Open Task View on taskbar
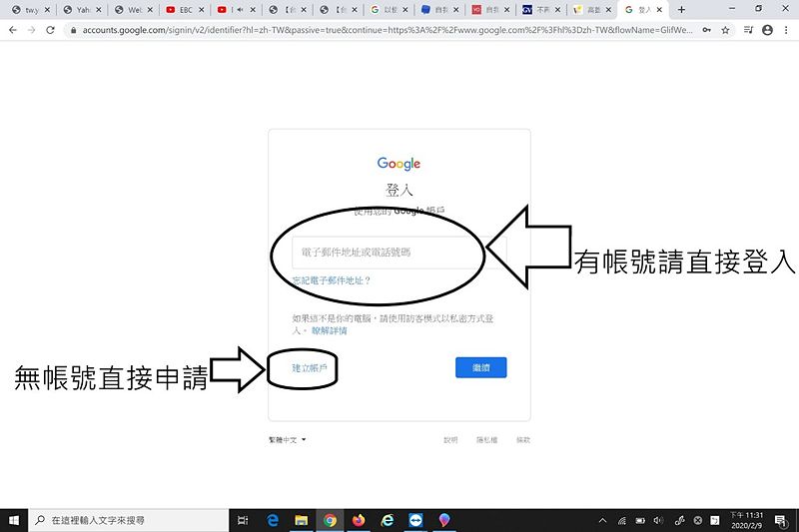This screenshot has width=799, height=532. [243, 520]
